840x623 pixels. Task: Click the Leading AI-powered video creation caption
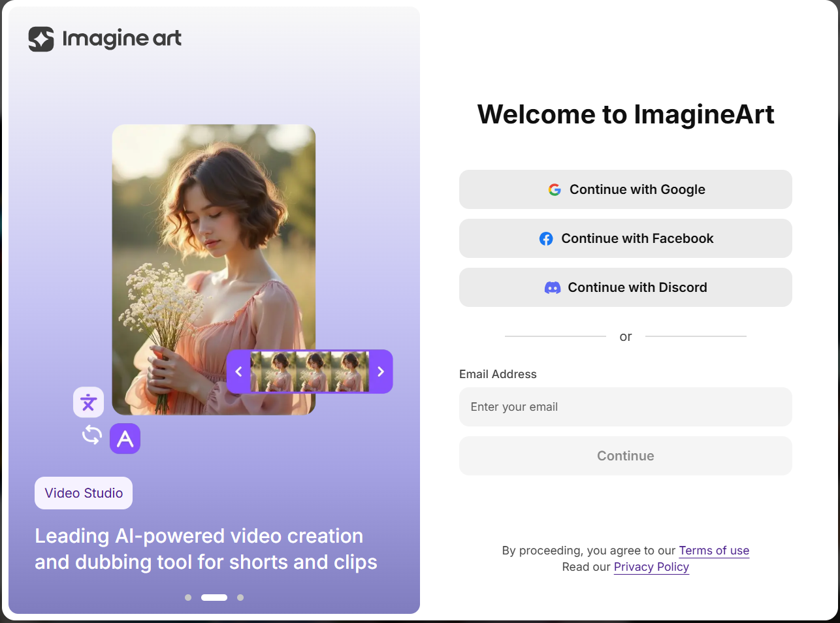click(206, 549)
